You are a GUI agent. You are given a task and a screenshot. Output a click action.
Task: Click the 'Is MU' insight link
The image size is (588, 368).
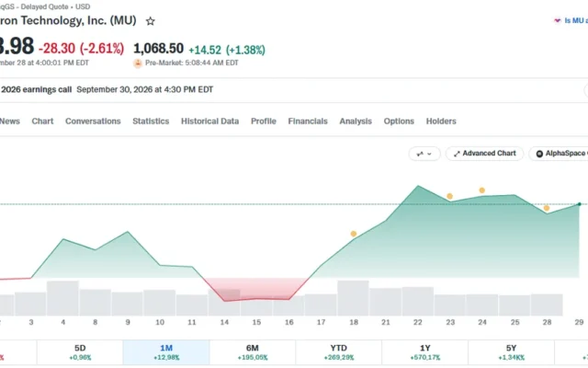point(571,20)
